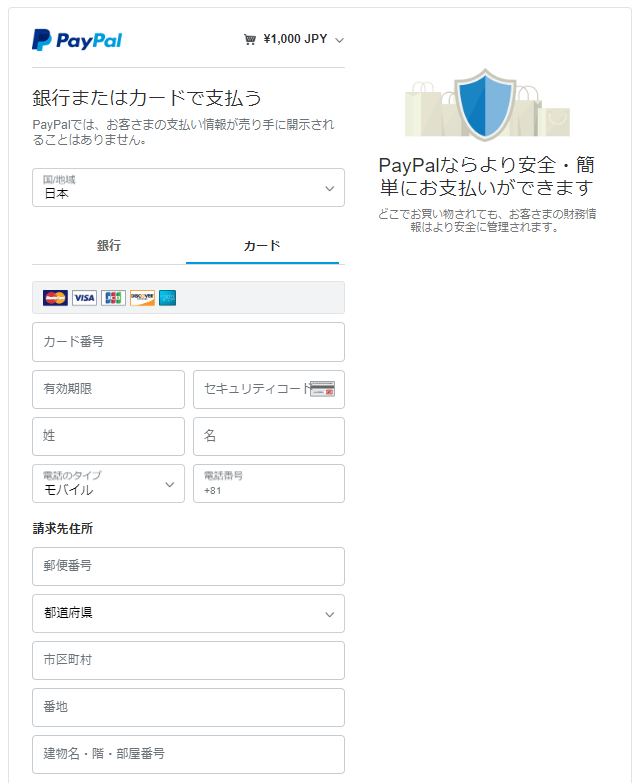
Task: Click the PayPal logo
Action: 77,40
